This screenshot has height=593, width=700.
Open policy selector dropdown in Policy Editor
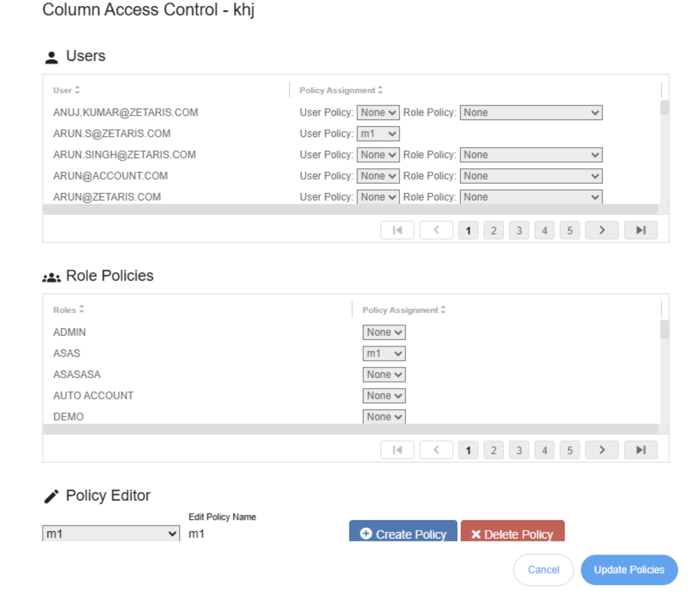[x=111, y=534]
